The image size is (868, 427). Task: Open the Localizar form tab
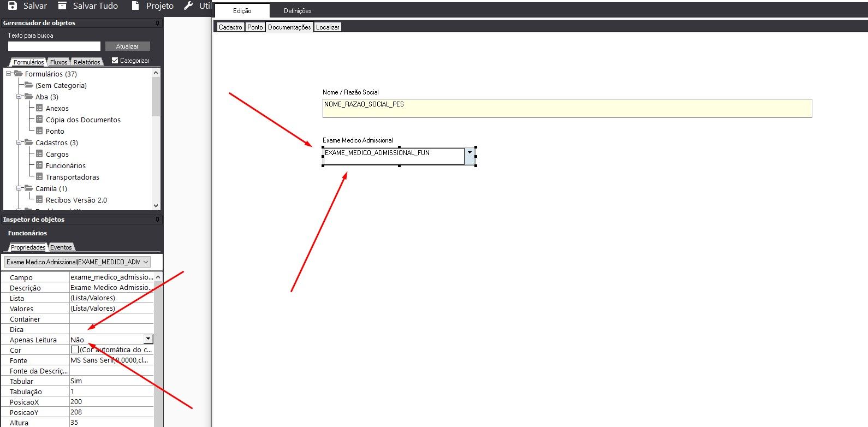tap(328, 27)
